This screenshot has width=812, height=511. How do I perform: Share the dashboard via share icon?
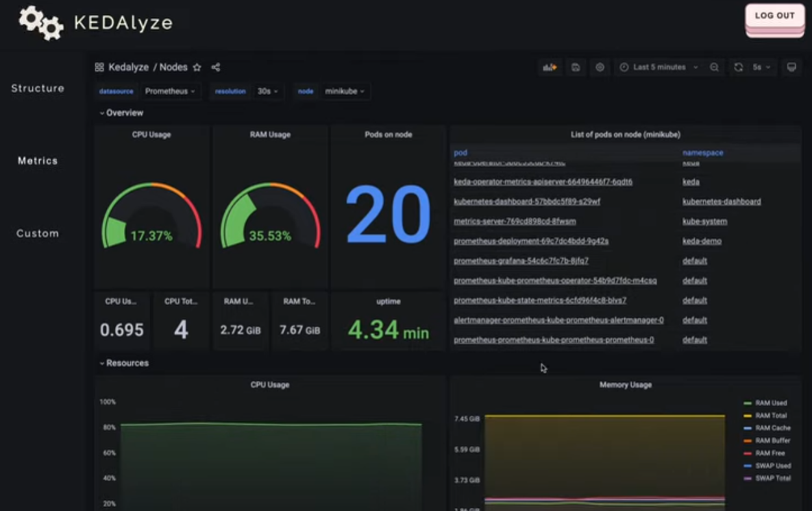216,67
